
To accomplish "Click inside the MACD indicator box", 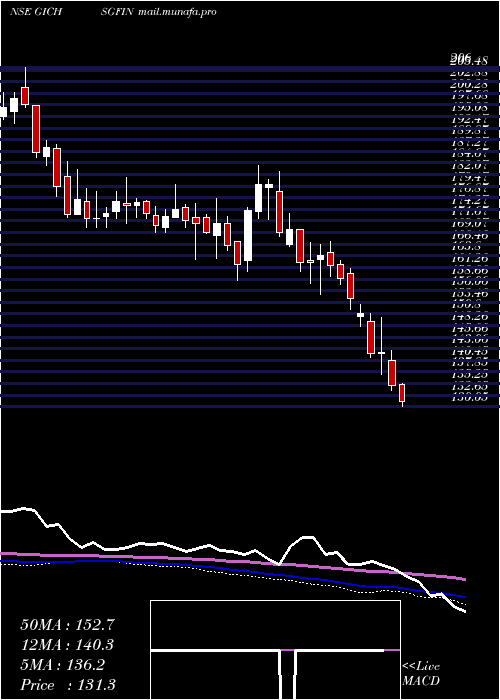I will (275, 650).
